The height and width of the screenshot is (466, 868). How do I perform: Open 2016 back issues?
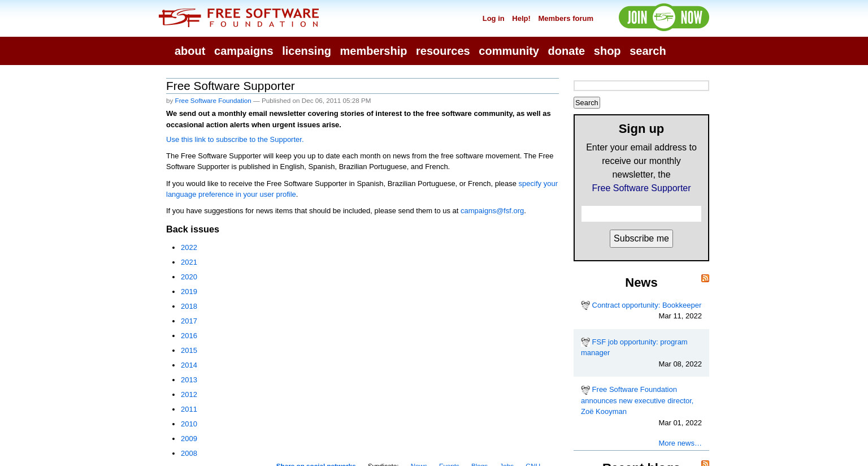point(189,336)
